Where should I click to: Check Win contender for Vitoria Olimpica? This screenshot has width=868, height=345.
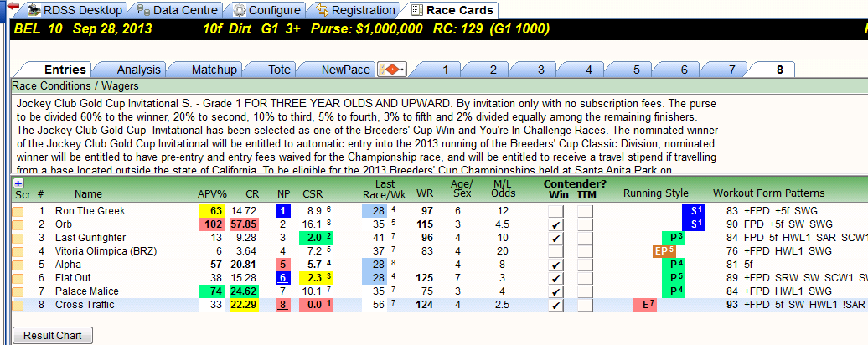[x=555, y=251]
